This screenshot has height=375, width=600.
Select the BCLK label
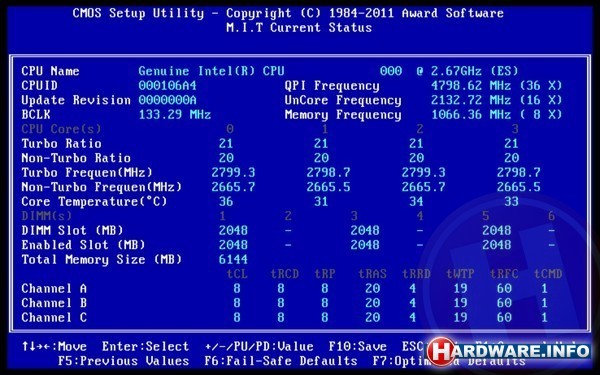[x=36, y=115]
